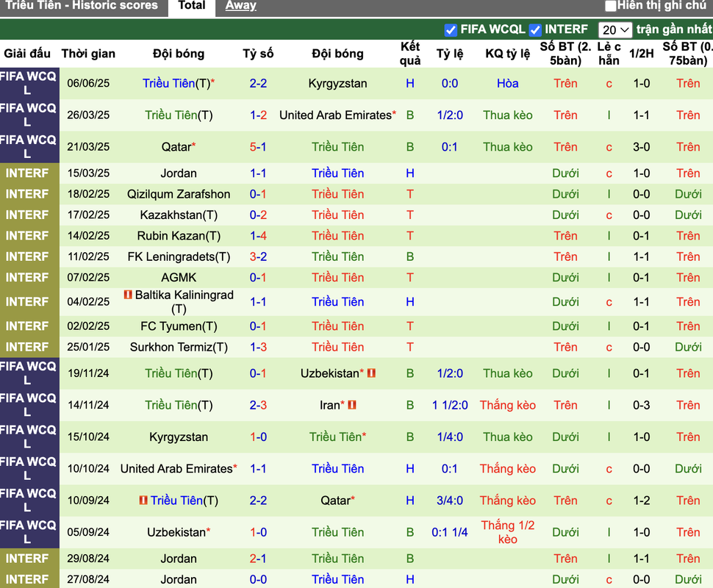This screenshot has width=713, height=588.
Task: Open Baltika Kaliningrad (T) team link
Action: 184,302
